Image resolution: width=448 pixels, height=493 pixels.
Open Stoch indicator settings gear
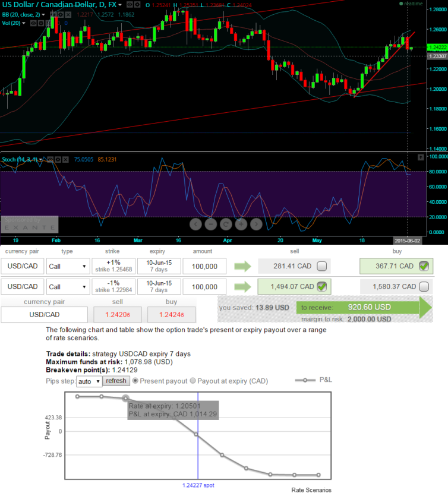(58, 159)
